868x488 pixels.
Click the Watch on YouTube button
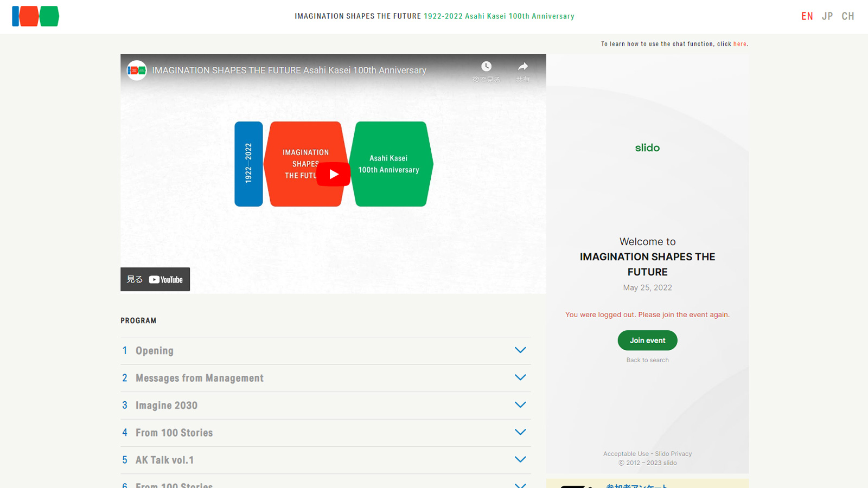coord(155,279)
